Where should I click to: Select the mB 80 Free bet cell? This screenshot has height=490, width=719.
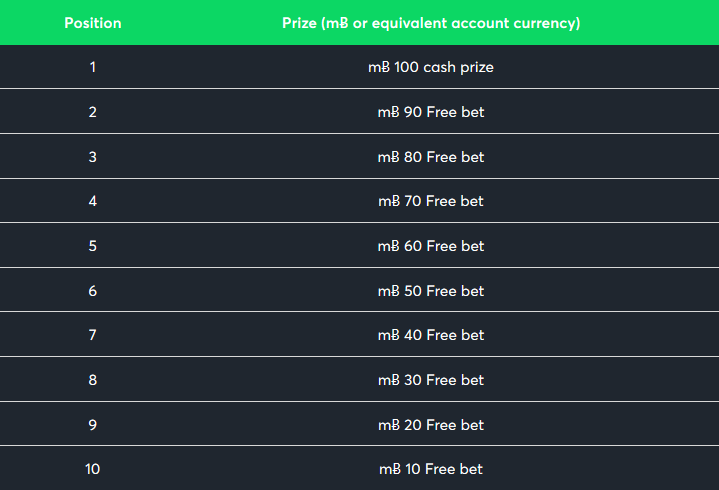(431, 157)
